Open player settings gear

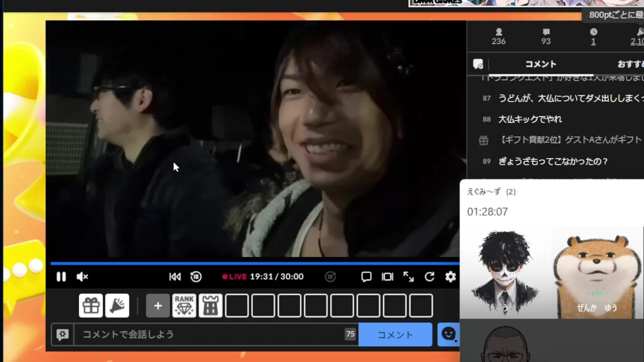[450, 277]
